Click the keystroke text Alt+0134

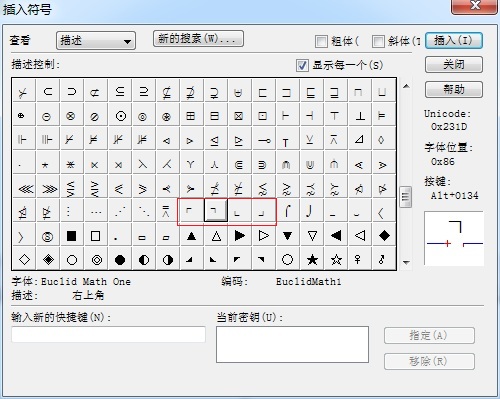(454, 195)
